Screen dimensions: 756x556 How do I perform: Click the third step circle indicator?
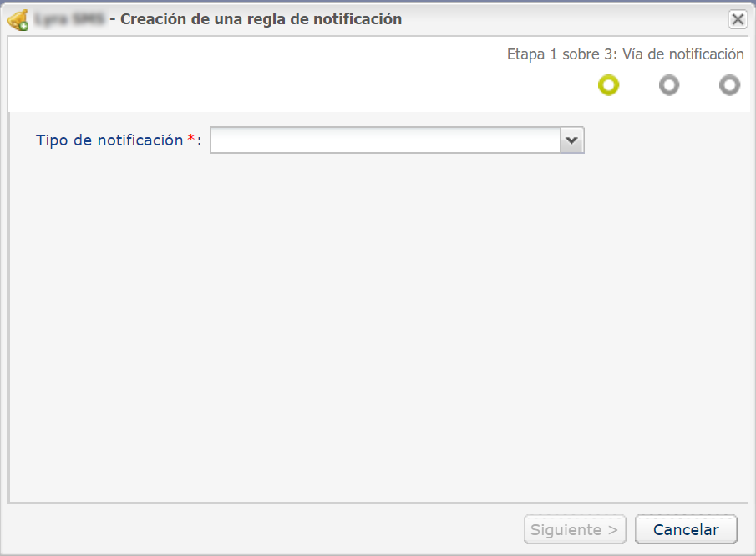[x=729, y=85]
